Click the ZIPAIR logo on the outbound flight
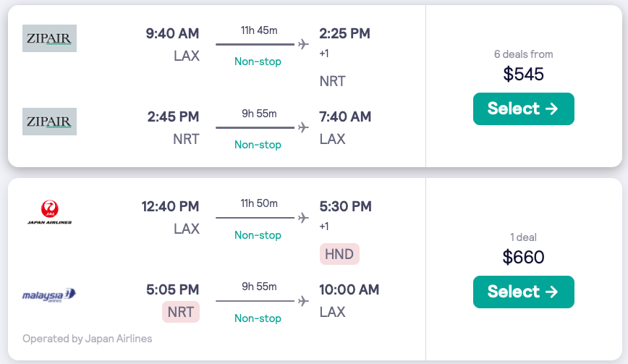The image size is (628, 364). point(49,38)
